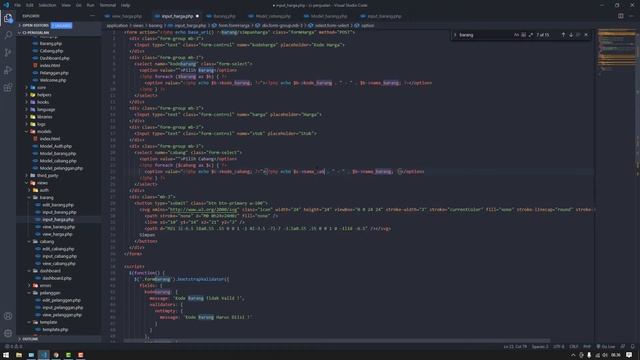Toggle Find in Selection in find widget

(x=578, y=35)
